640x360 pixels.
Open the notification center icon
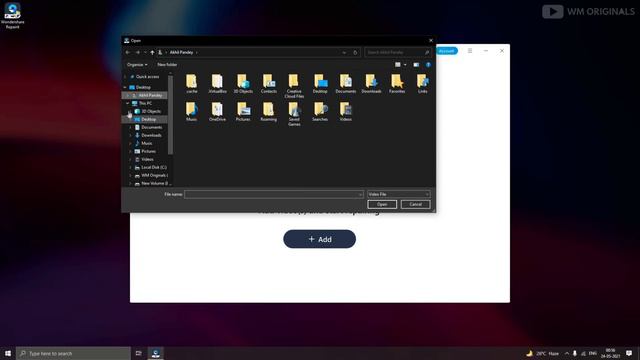click(x=629, y=353)
